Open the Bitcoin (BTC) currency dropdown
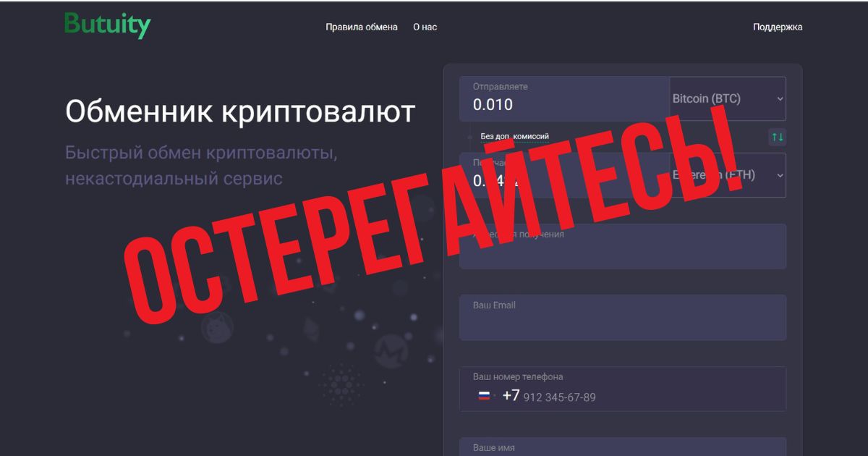This screenshot has width=868, height=456. 728,98
